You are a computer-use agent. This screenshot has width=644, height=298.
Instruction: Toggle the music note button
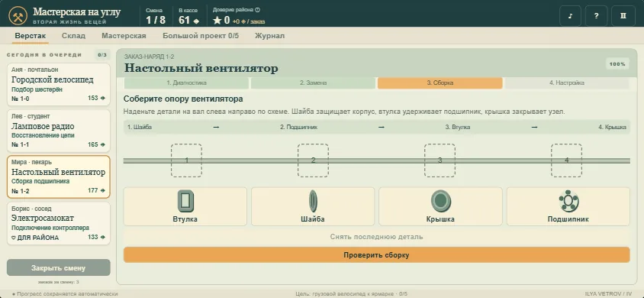(571, 16)
